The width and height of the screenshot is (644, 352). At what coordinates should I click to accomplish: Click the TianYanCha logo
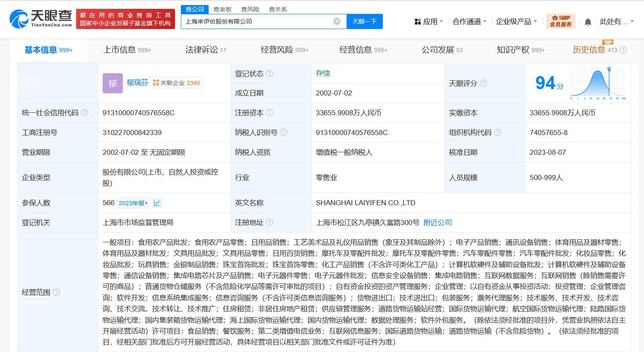tap(40, 19)
